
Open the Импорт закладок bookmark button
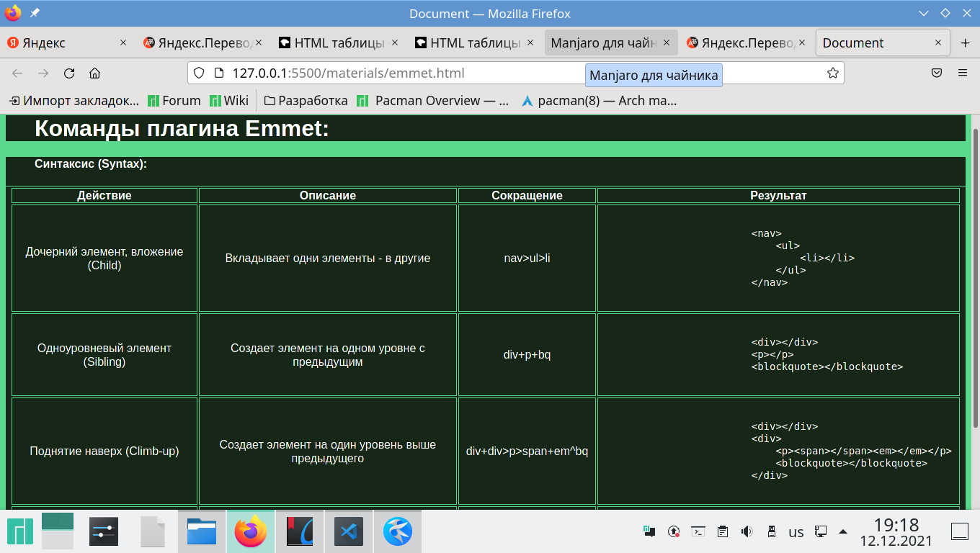[x=74, y=101]
